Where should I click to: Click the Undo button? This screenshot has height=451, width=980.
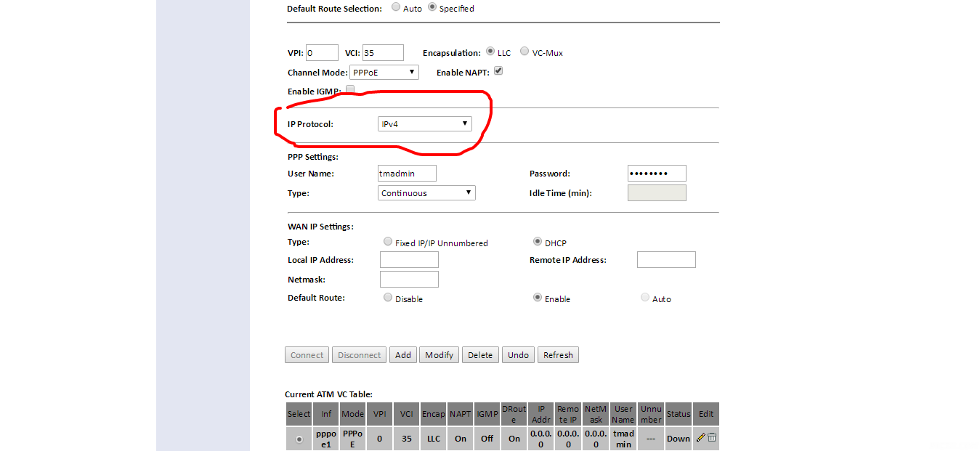click(518, 355)
